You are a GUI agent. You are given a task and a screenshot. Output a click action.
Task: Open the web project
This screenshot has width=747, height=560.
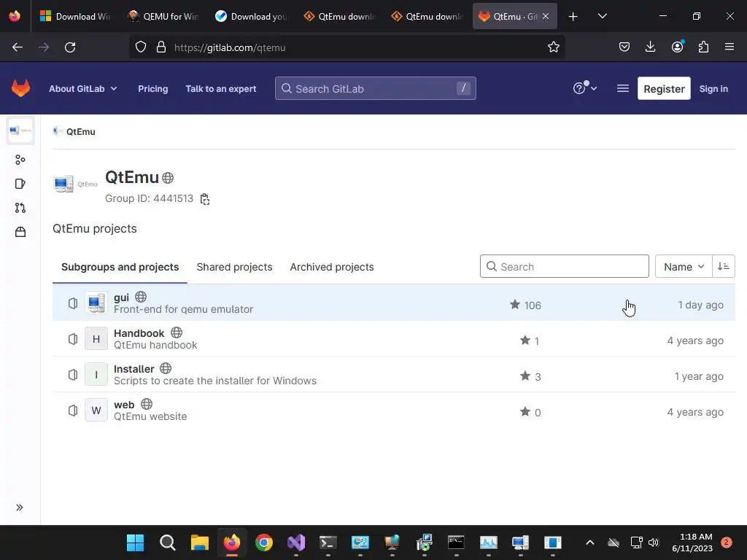(124, 405)
